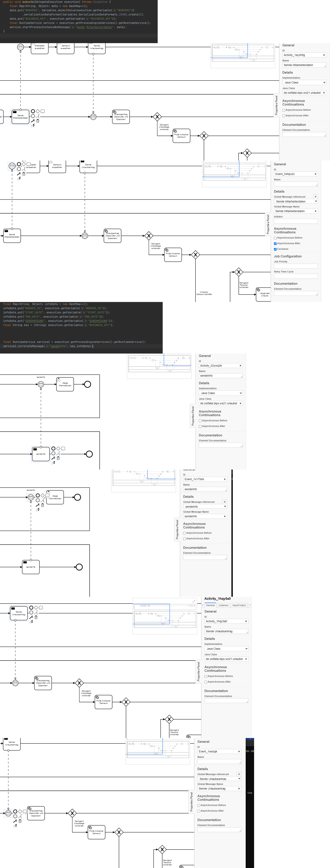This screenshot has height=868, width=330.
Task: Uncheck the ticked Asynchronous After checkbox
Action: pyautogui.click(x=275, y=244)
